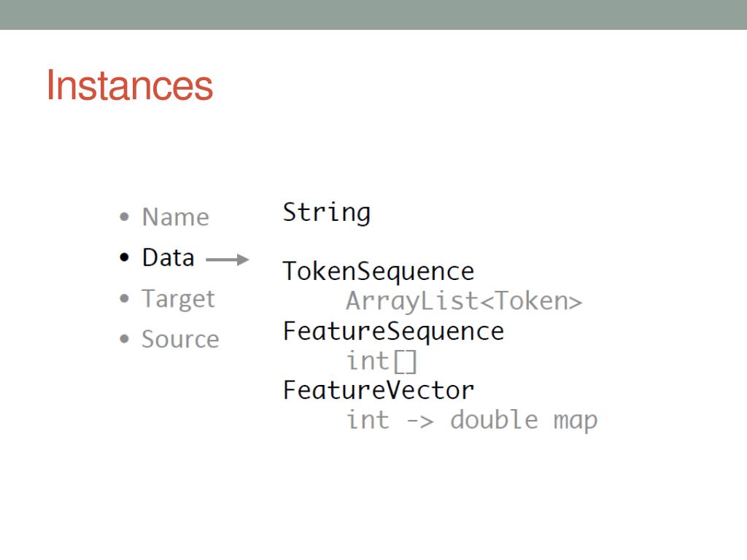Click the String type text
The width and height of the screenshot is (747, 560).
click(x=326, y=212)
